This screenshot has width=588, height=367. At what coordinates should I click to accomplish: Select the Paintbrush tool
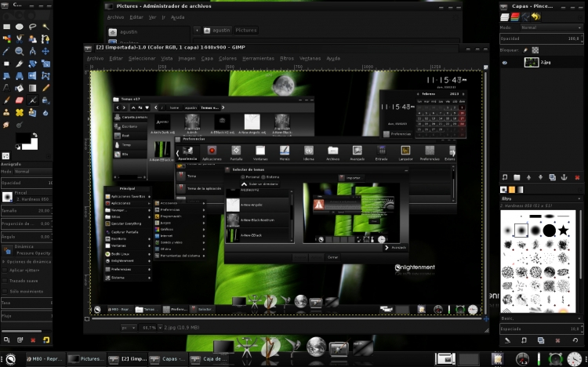7,100
